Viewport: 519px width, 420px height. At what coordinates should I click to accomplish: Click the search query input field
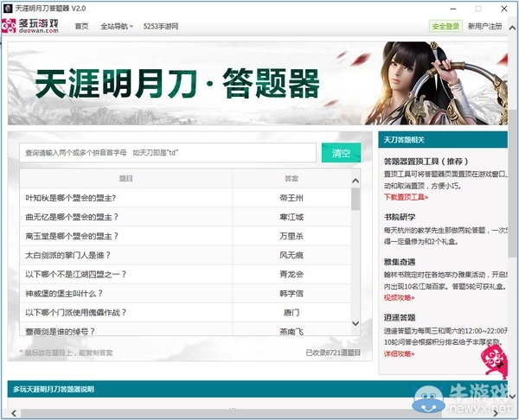point(168,153)
